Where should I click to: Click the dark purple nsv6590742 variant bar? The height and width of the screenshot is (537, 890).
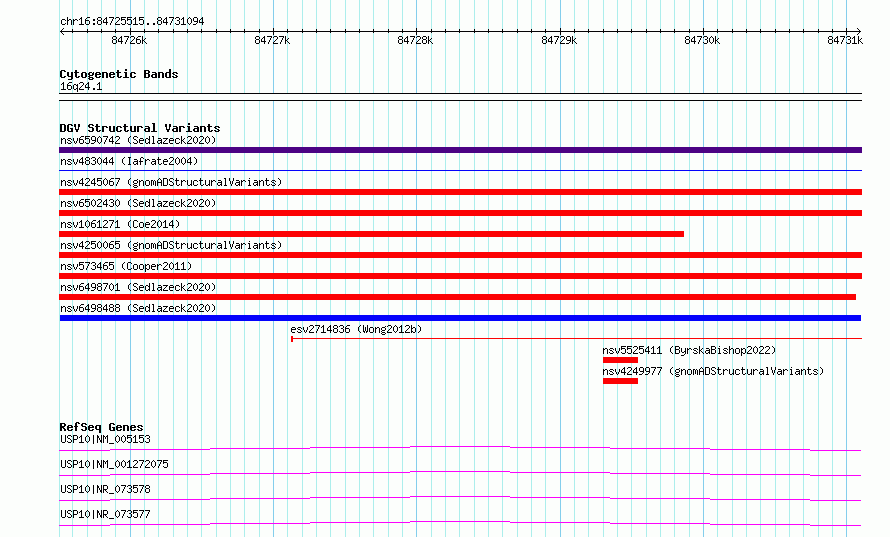[x=460, y=150]
